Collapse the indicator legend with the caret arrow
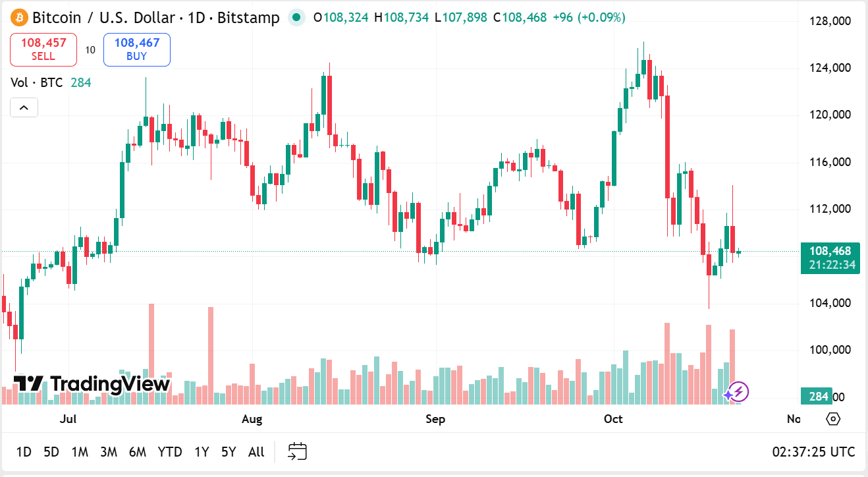Viewport: 868px width, 477px height. pos(24,107)
